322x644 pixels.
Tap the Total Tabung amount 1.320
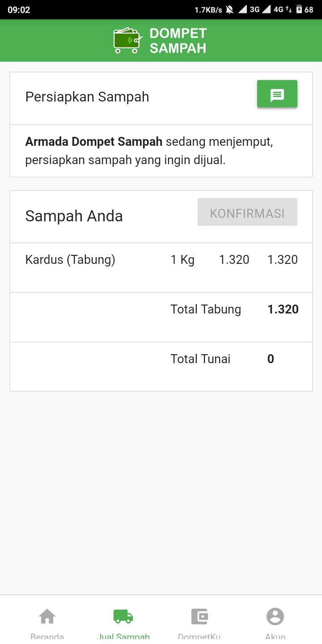click(x=283, y=309)
